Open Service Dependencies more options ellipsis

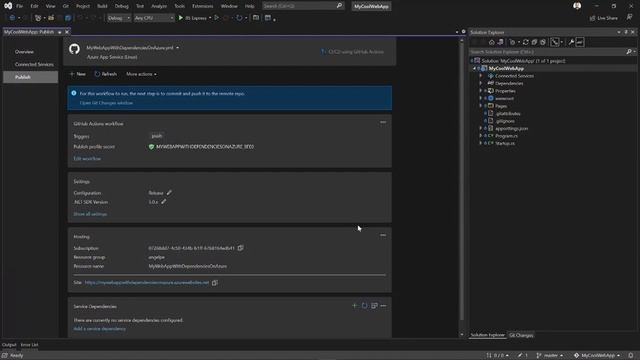[383, 306]
